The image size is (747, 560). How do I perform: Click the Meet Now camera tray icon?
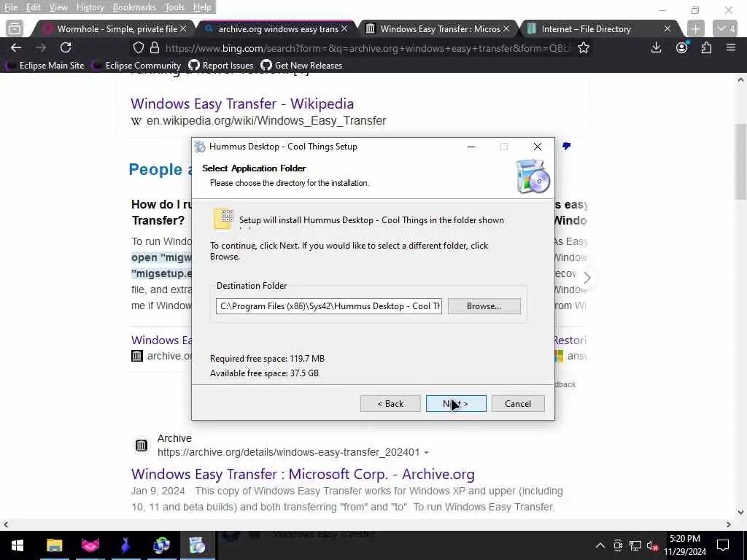[x=618, y=545]
